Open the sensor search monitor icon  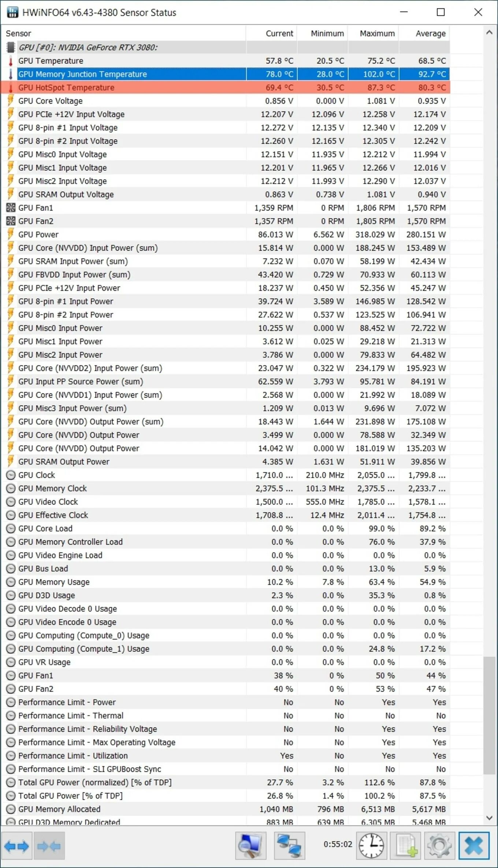pos(250,846)
